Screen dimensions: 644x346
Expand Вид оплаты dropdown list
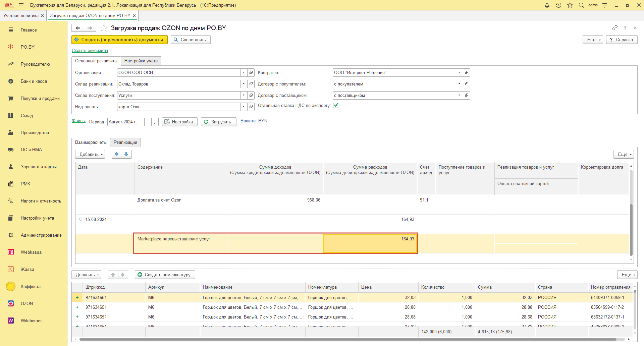pos(244,107)
